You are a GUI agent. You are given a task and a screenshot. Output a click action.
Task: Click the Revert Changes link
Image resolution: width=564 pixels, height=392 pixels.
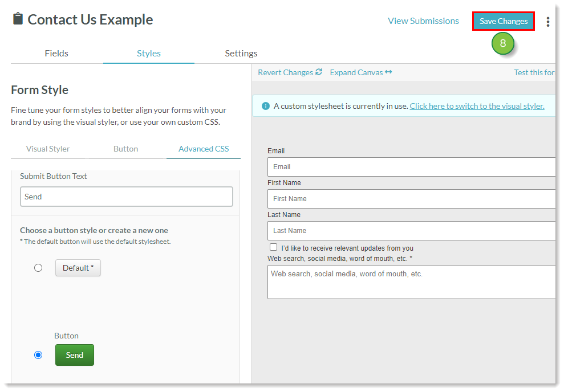click(x=285, y=72)
